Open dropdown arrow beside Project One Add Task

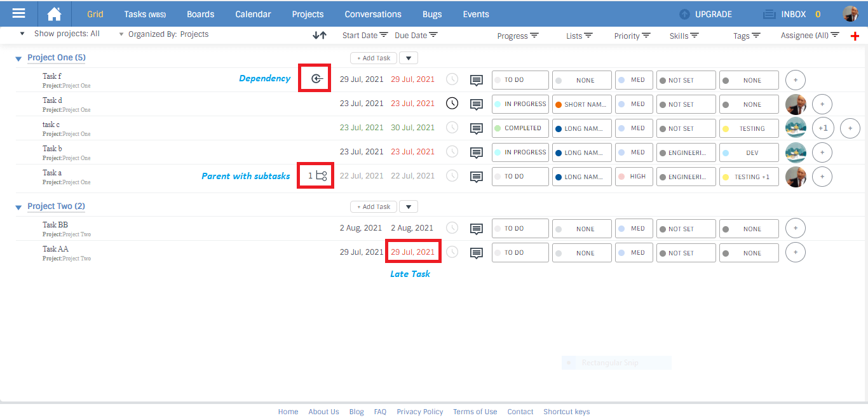pyautogui.click(x=409, y=58)
